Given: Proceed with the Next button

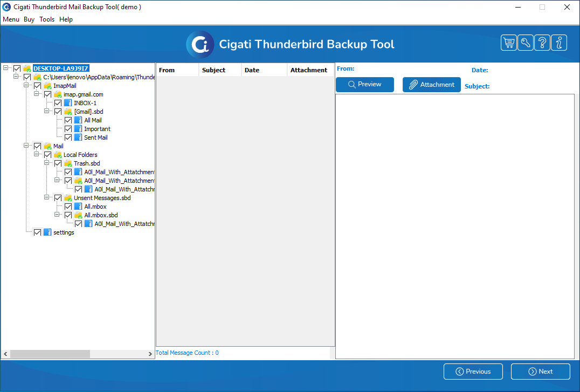Looking at the screenshot, I should click(541, 372).
